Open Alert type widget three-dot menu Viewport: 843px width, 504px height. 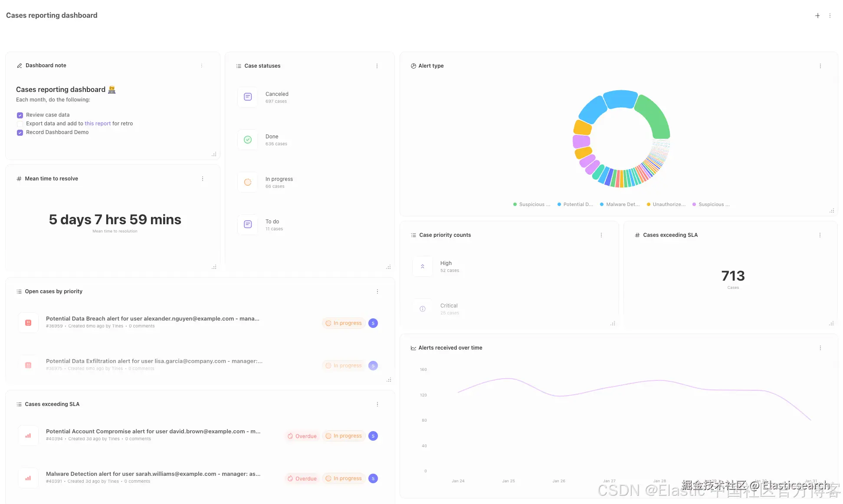pos(820,66)
